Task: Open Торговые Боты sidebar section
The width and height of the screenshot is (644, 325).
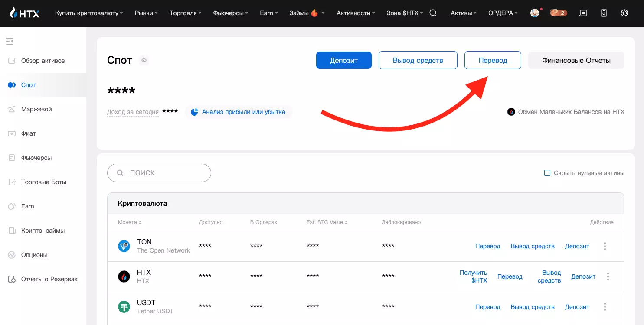Action: coord(43,182)
